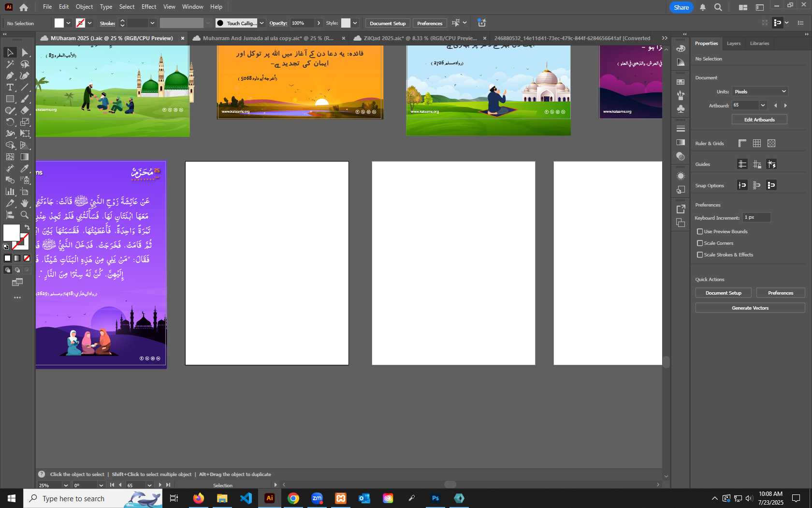This screenshot has height=508, width=812.
Task: Switch to the Layers tab
Action: point(733,44)
